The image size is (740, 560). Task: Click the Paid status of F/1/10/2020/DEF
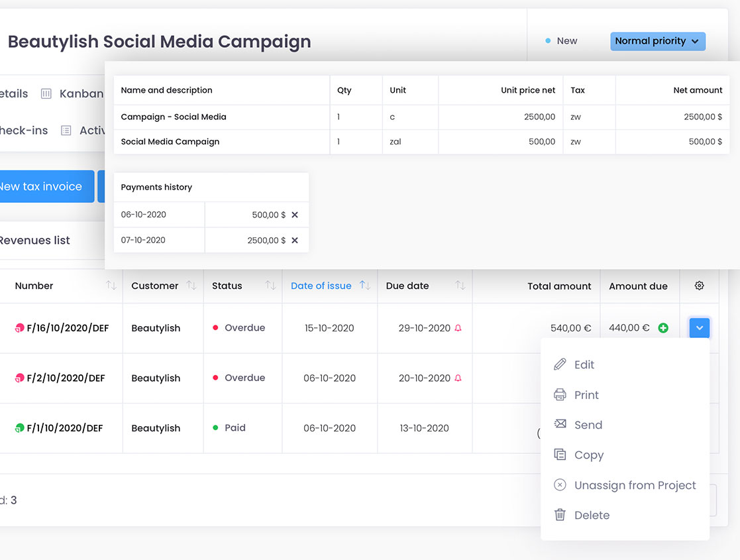[x=229, y=428]
